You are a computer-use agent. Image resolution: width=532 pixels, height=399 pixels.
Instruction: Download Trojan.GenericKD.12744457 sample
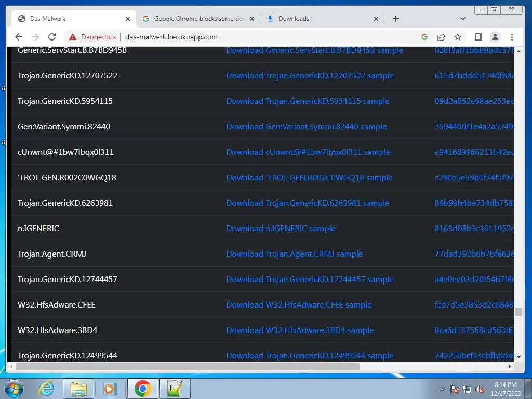(x=310, y=279)
